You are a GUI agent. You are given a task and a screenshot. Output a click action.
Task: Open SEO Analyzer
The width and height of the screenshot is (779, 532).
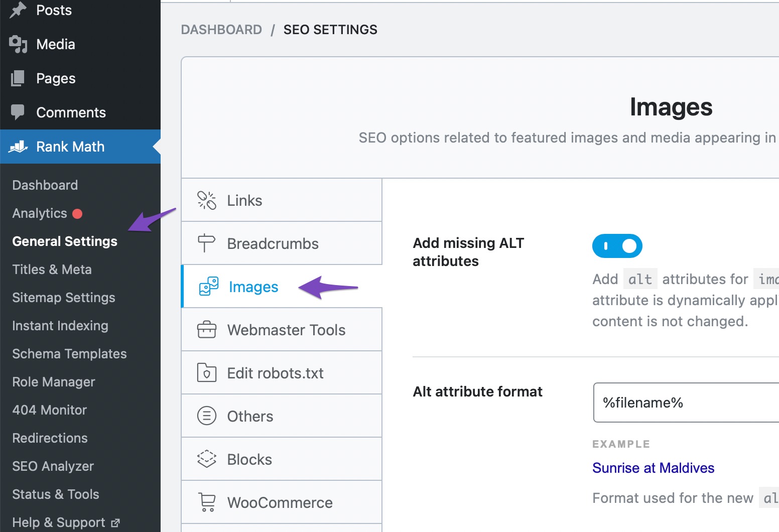point(53,466)
